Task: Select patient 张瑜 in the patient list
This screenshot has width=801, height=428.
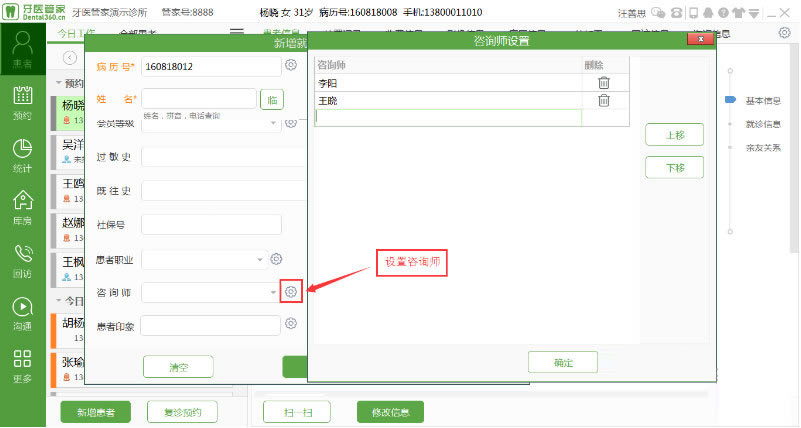Action: click(x=68, y=369)
